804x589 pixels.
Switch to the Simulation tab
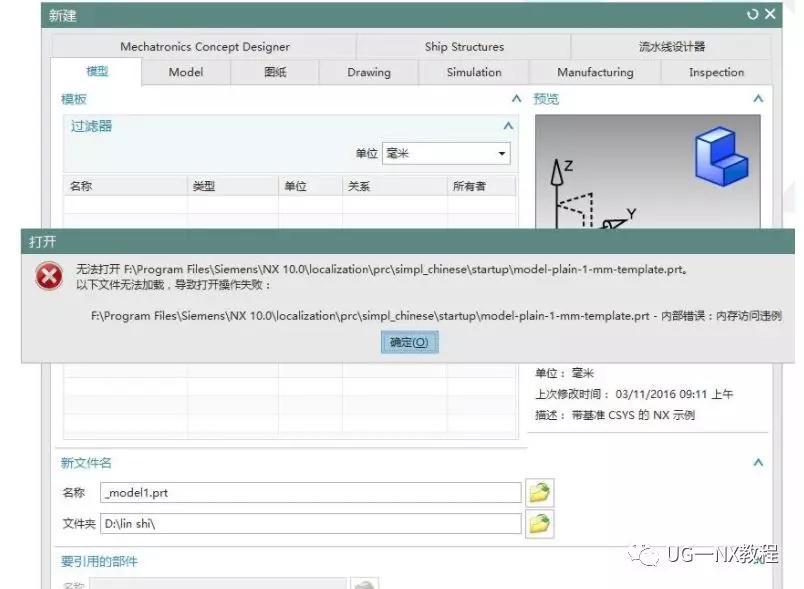(472, 72)
